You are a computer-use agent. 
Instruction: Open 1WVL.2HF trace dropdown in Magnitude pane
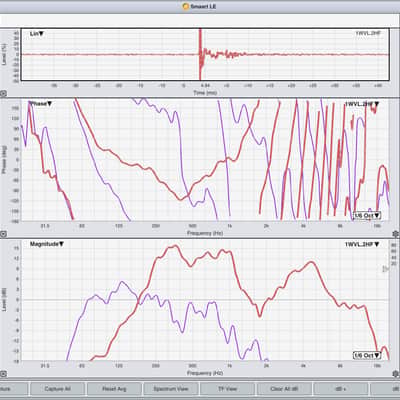(x=362, y=244)
